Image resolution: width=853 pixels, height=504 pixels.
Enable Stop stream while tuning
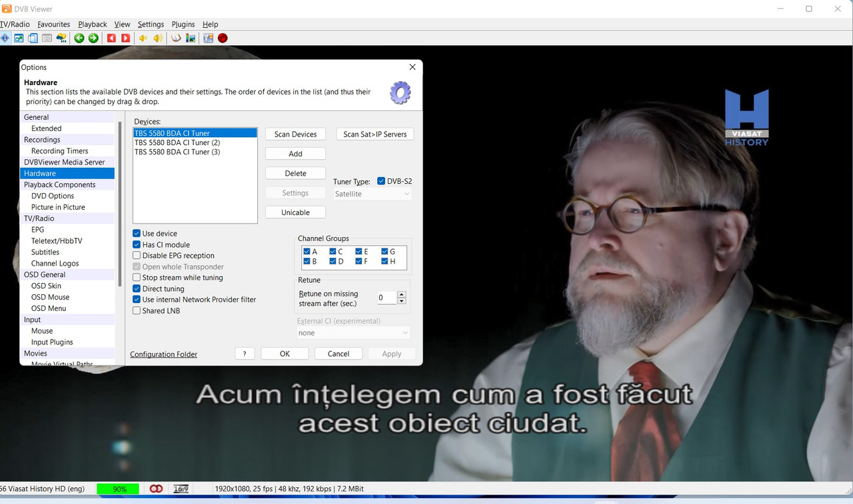coord(137,278)
